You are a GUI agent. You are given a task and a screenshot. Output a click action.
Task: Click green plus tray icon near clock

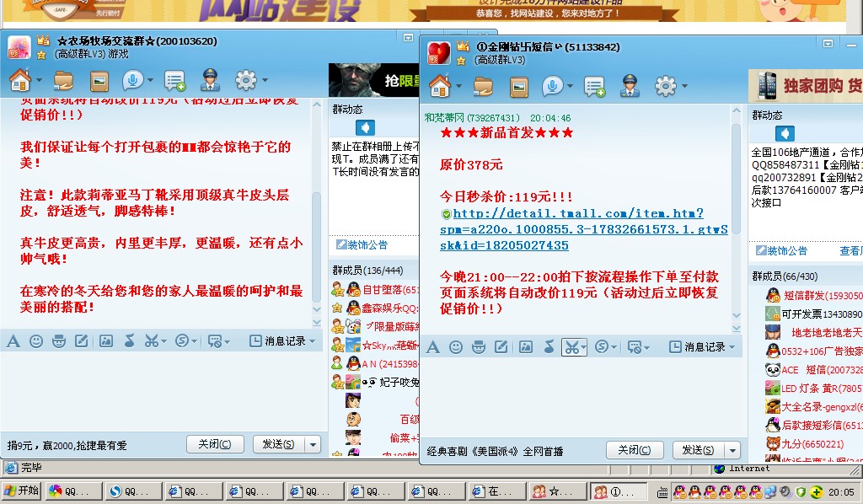click(x=816, y=491)
